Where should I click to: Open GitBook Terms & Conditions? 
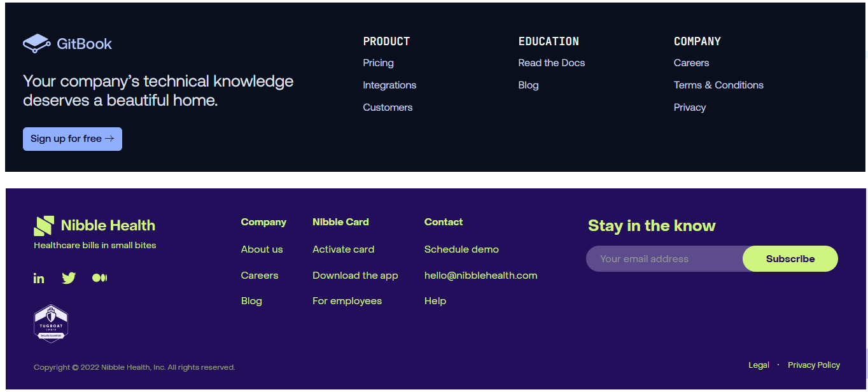pos(718,85)
